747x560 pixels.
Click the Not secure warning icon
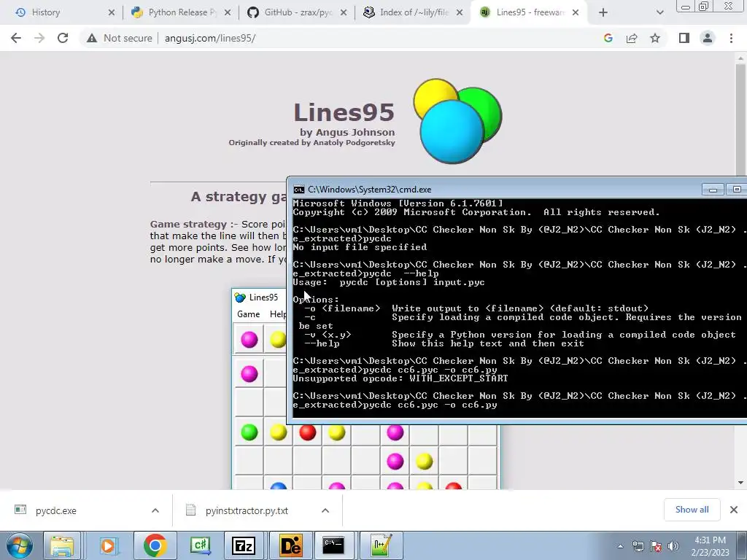click(x=92, y=38)
